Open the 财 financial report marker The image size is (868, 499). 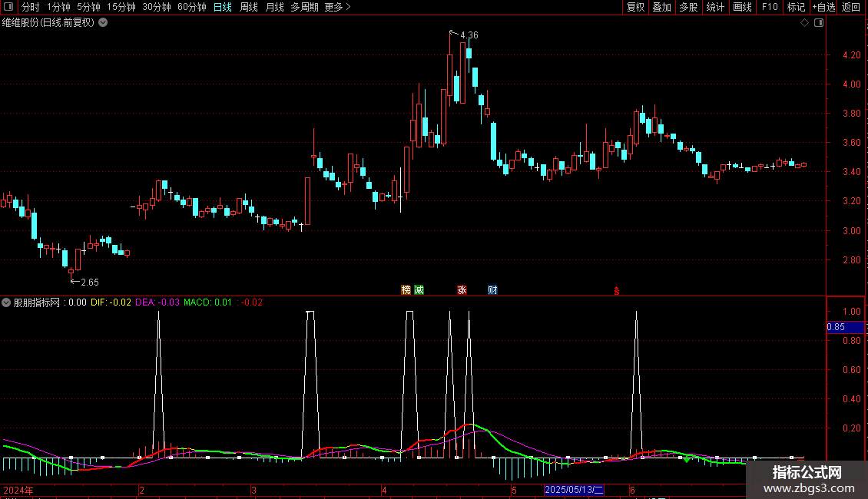tap(492, 290)
